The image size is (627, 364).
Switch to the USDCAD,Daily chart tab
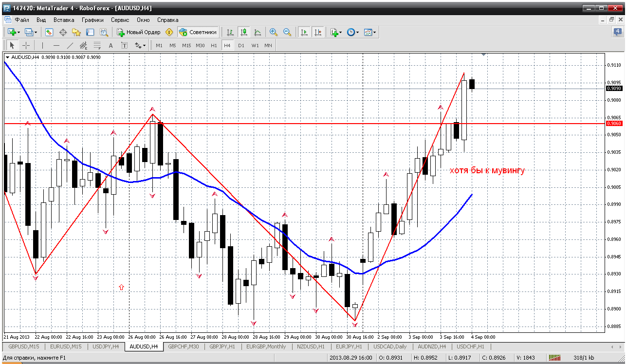tap(390, 346)
